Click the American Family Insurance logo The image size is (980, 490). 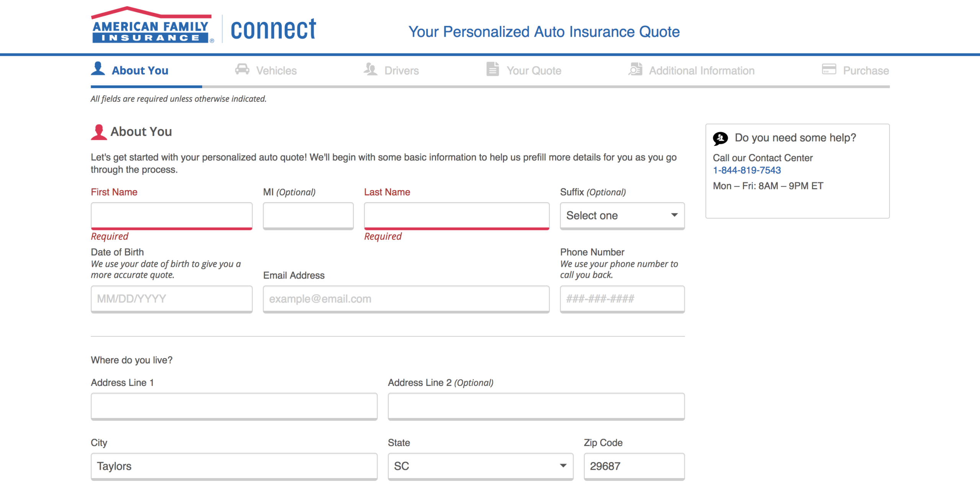[152, 26]
